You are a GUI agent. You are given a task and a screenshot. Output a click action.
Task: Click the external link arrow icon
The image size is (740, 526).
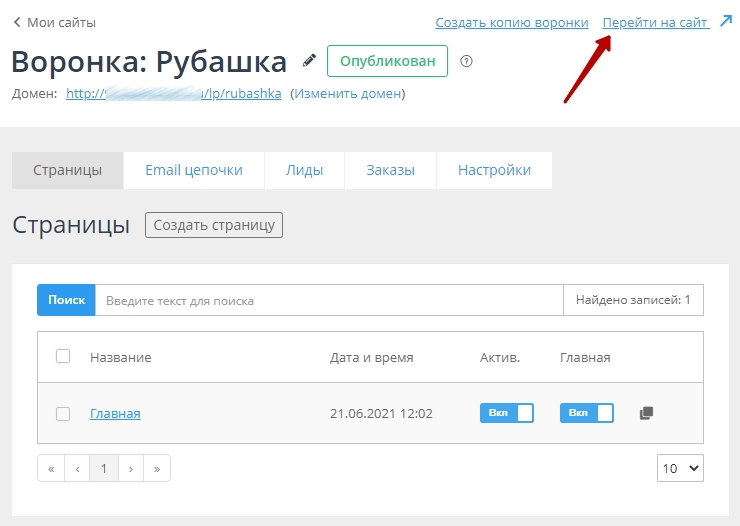coord(726,21)
